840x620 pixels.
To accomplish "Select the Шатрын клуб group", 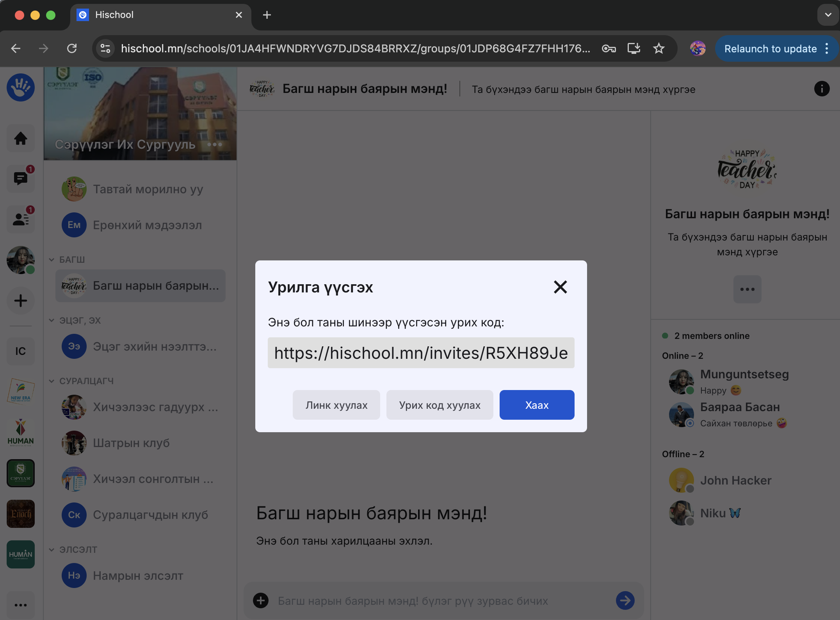I will click(131, 443).
